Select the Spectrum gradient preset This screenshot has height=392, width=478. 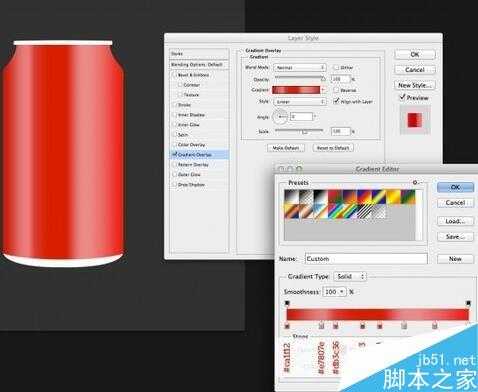(x=335, y=211)
